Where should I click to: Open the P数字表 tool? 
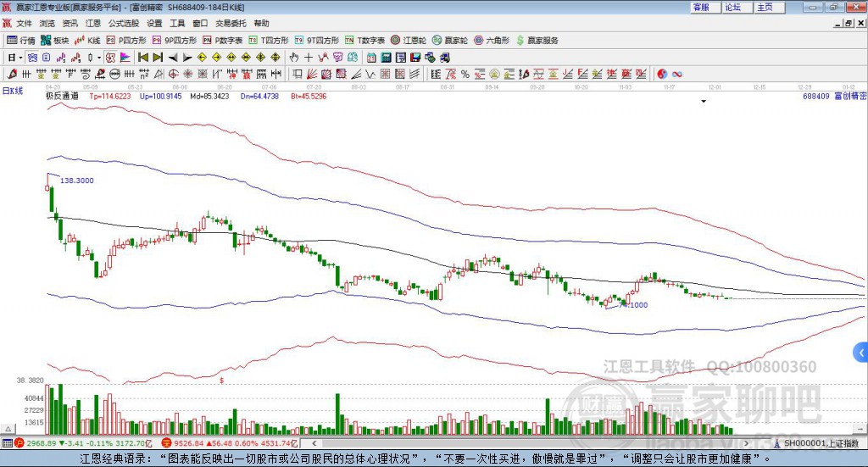223,41
